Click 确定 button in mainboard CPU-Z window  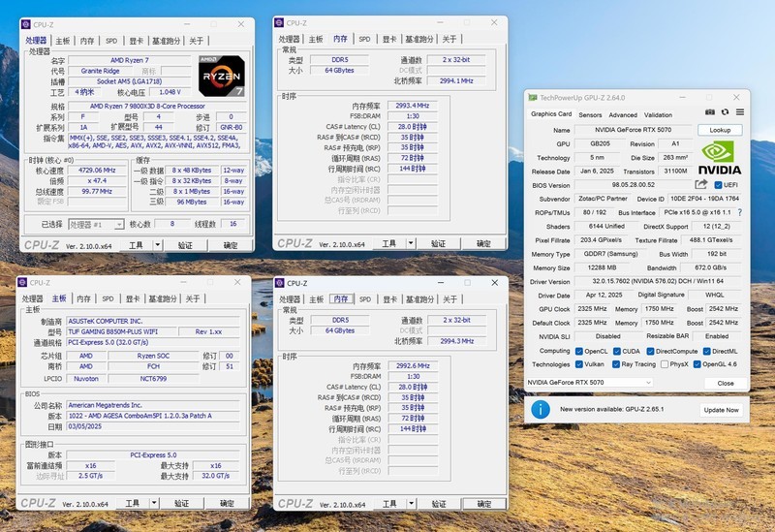227,503
